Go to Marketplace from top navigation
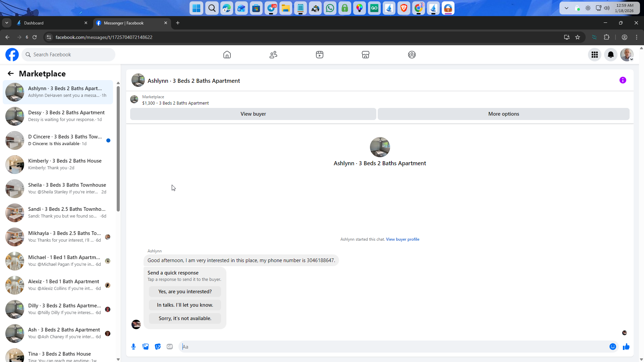This screenshot has width=644, height=362. tap(365, 55)
